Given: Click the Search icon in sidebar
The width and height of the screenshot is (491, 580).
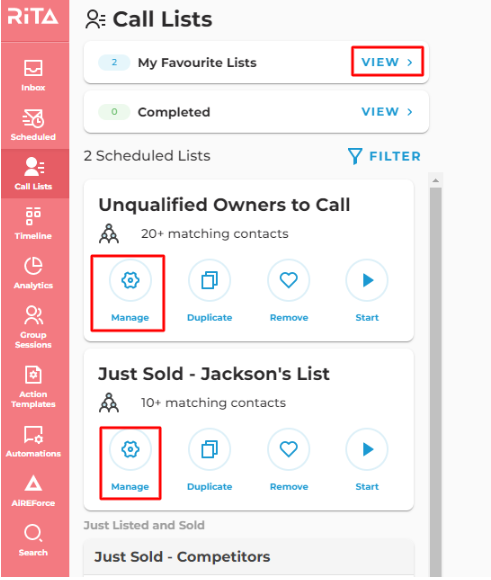Looking at the screenshot, I should (33, 540).
